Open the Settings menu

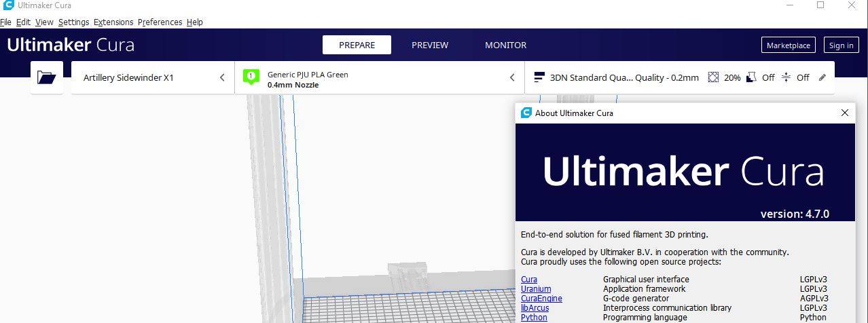click(x=73, y=22)
